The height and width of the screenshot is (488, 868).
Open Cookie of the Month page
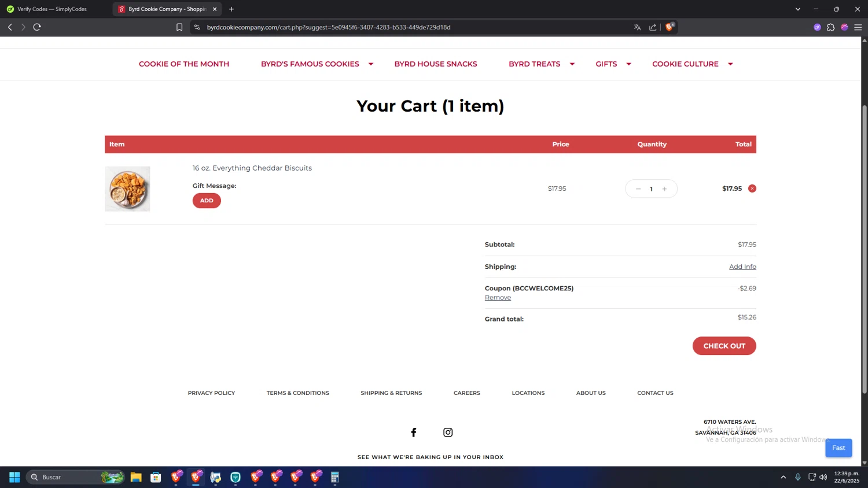[184, 64]
